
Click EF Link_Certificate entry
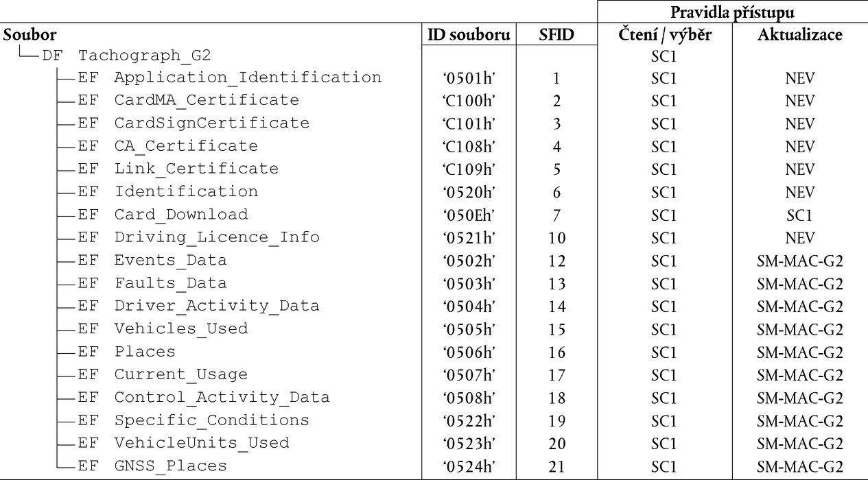click(178, 169)
